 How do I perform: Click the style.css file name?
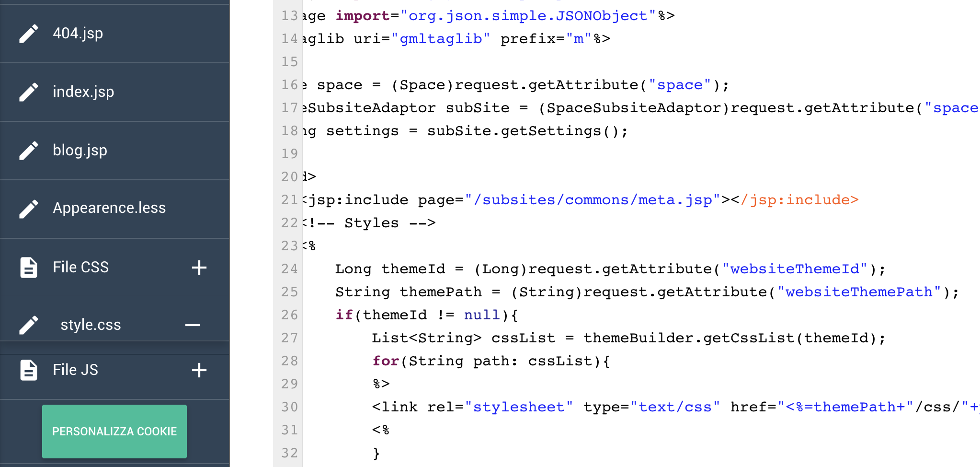pos(91,325)
